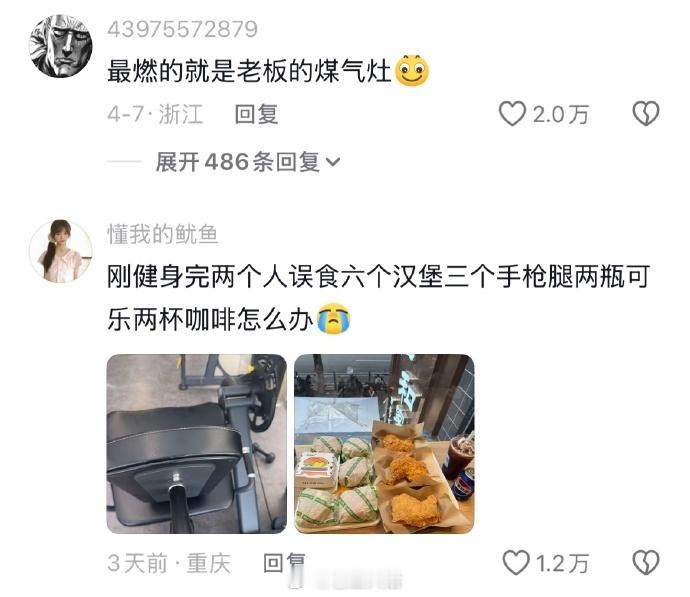This screenshot has width=690, height=597.
Task: Open the manga face avatar profile
Action: coord(60,46)
